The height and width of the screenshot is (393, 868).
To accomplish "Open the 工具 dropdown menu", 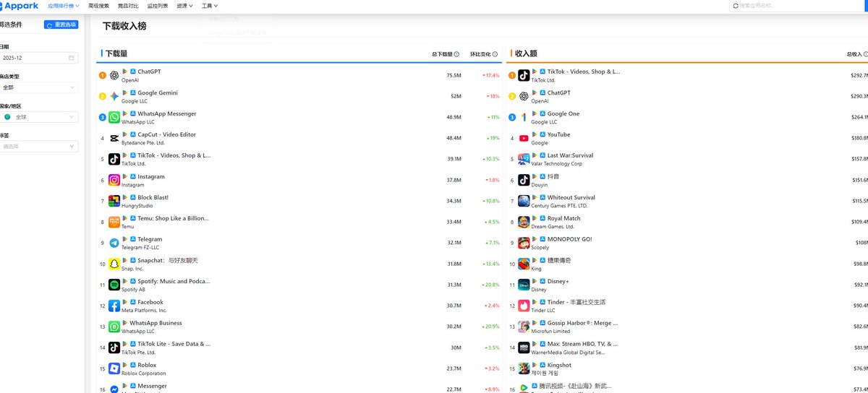I will [x=210, y=6].
